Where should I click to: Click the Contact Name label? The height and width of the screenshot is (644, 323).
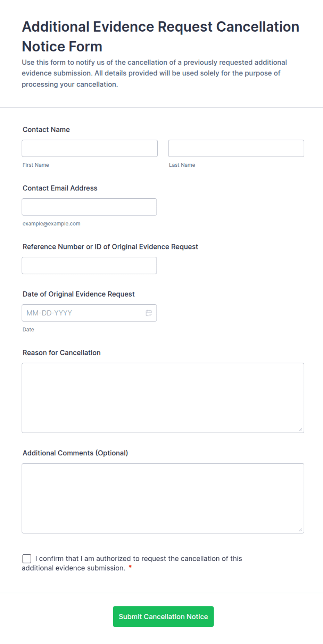[x=46, y=130]
